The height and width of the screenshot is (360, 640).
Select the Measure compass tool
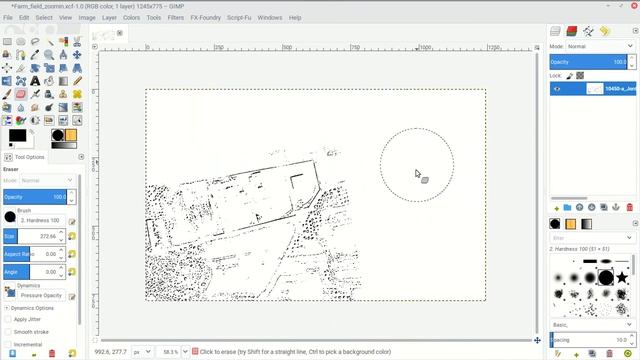[x=63, y=55]
